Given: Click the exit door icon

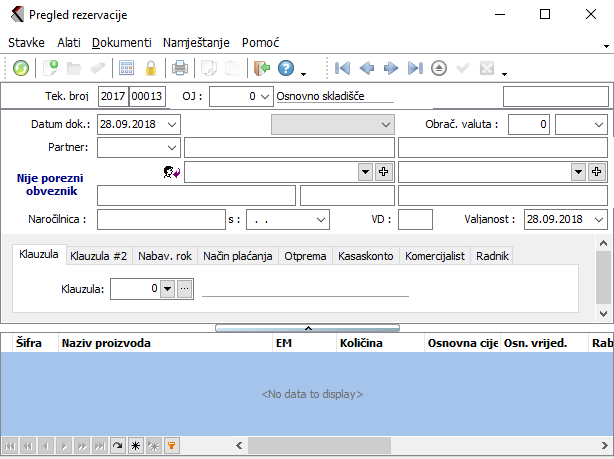Looking at the screenshot, I should click(x=262, y=68).
